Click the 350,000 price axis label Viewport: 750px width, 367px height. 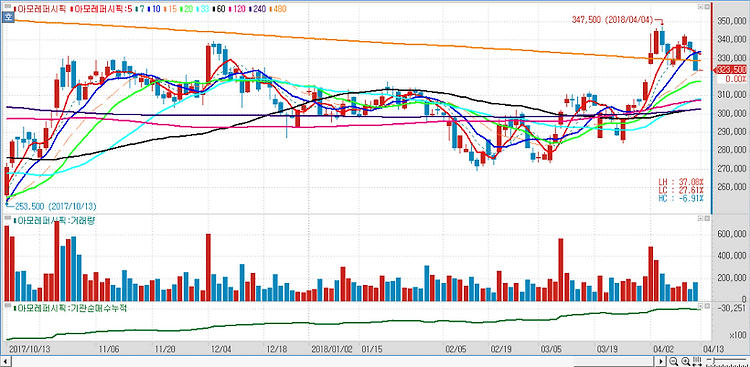731,22
